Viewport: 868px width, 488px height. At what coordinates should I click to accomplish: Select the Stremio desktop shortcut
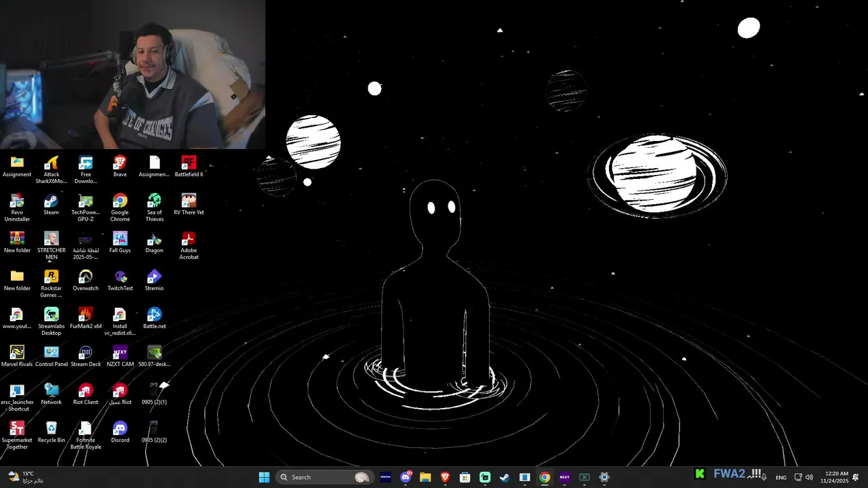pos(155,281)
